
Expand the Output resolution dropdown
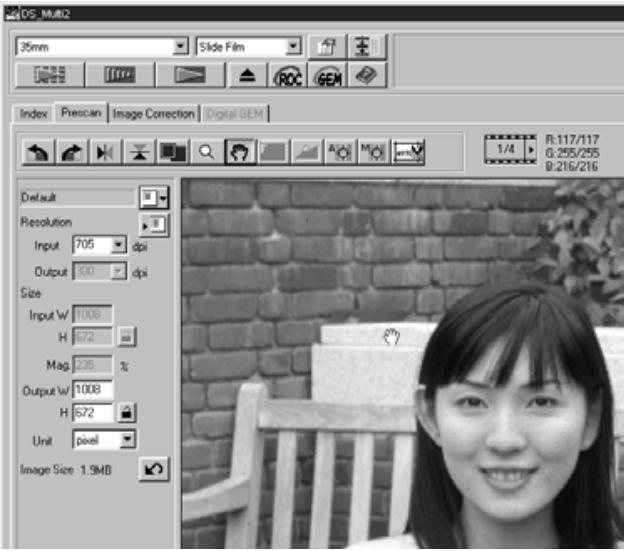(118, 272)
